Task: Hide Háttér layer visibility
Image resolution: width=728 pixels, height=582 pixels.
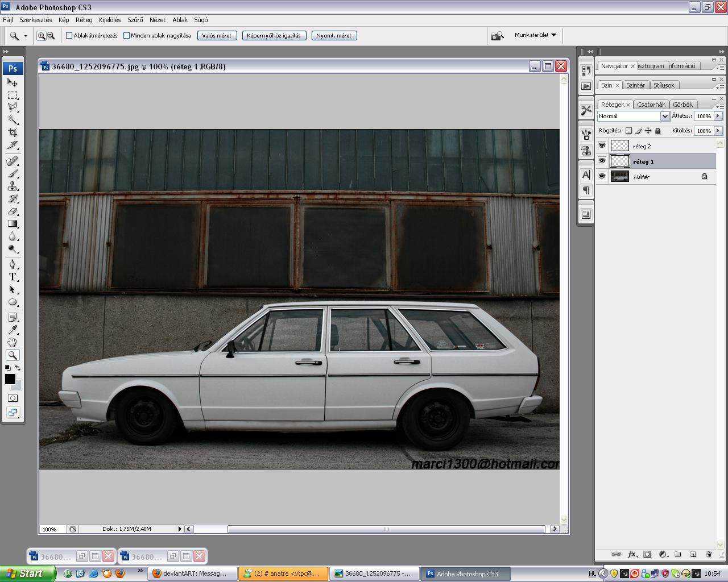Action: coord(602,177)
